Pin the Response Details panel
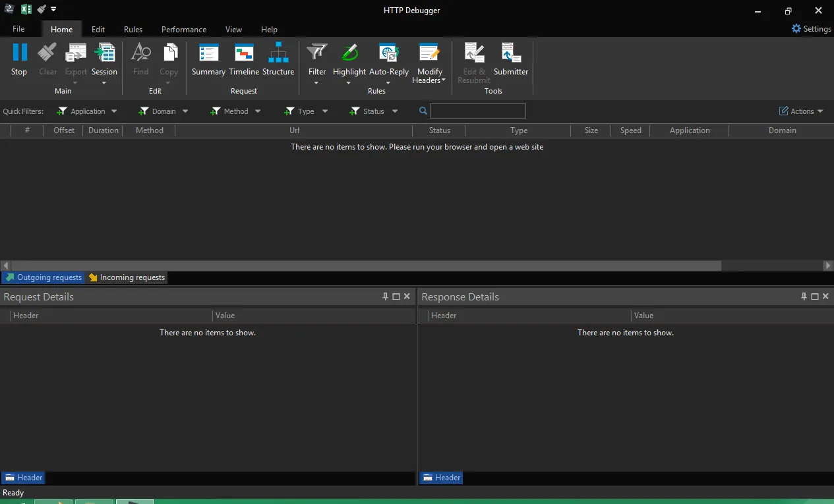The height and width of the screenshot is (504, 834). pos(804,296)
